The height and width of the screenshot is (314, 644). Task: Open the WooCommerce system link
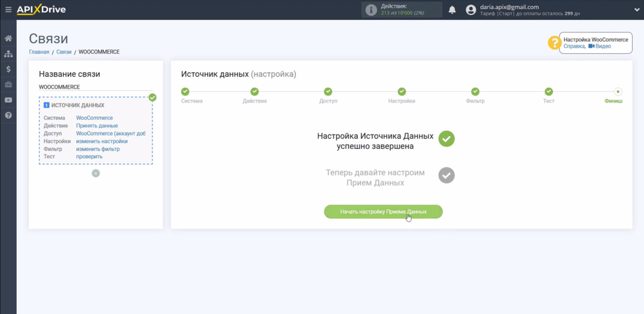click(x=94, y=118)
